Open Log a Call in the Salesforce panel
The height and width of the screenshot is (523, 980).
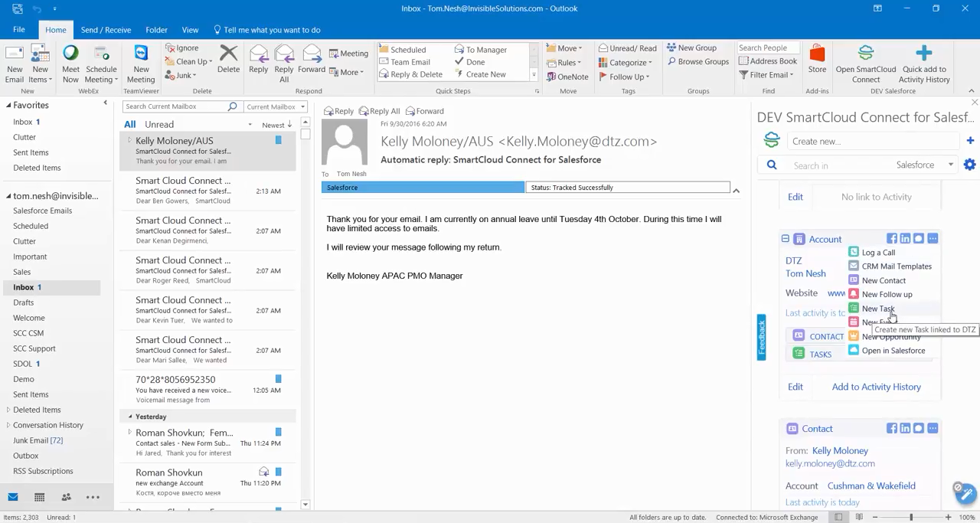(x=878, y=252)
